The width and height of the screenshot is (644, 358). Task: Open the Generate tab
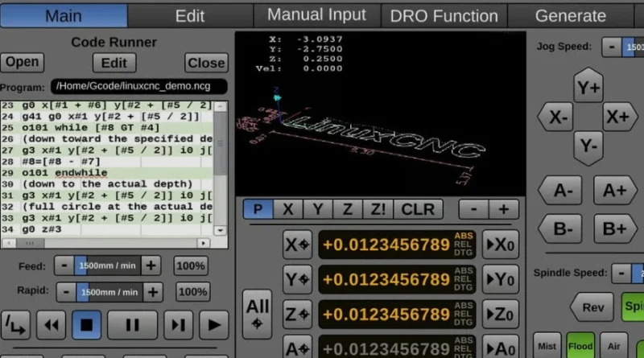571,16
